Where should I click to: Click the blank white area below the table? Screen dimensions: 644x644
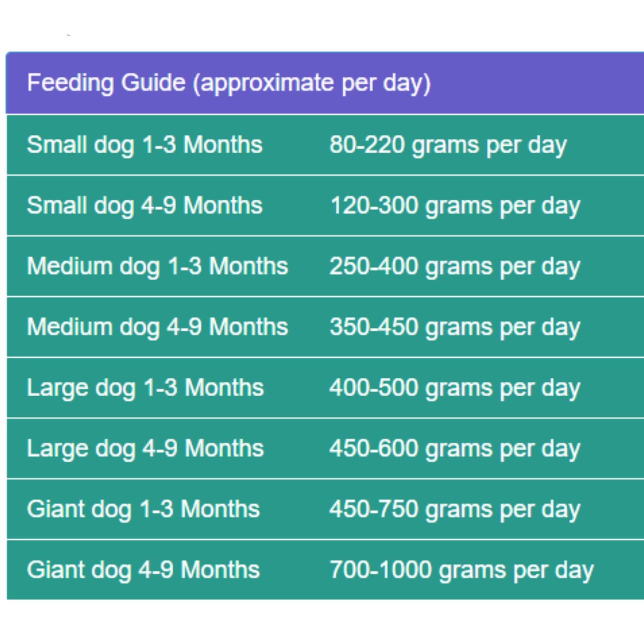click(x=322, y=623)
